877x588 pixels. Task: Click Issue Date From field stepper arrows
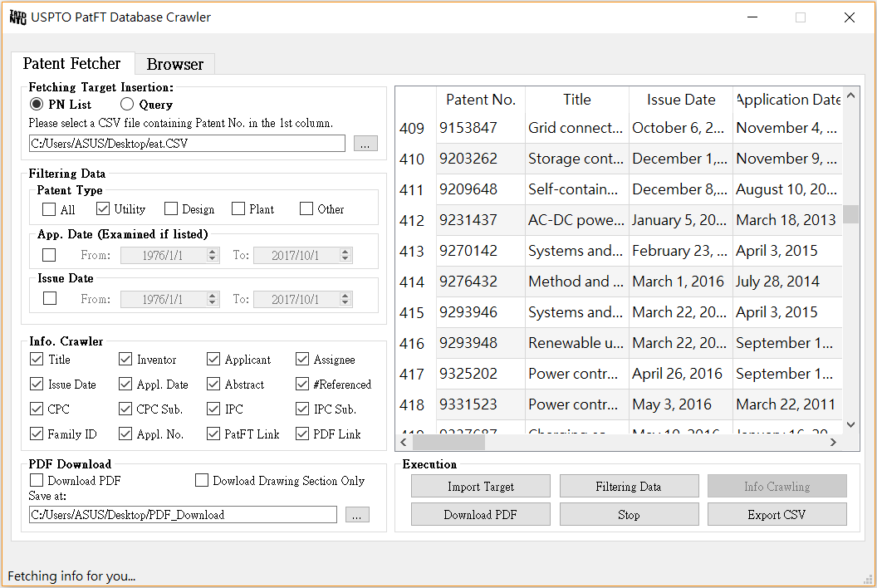point(212,299)
